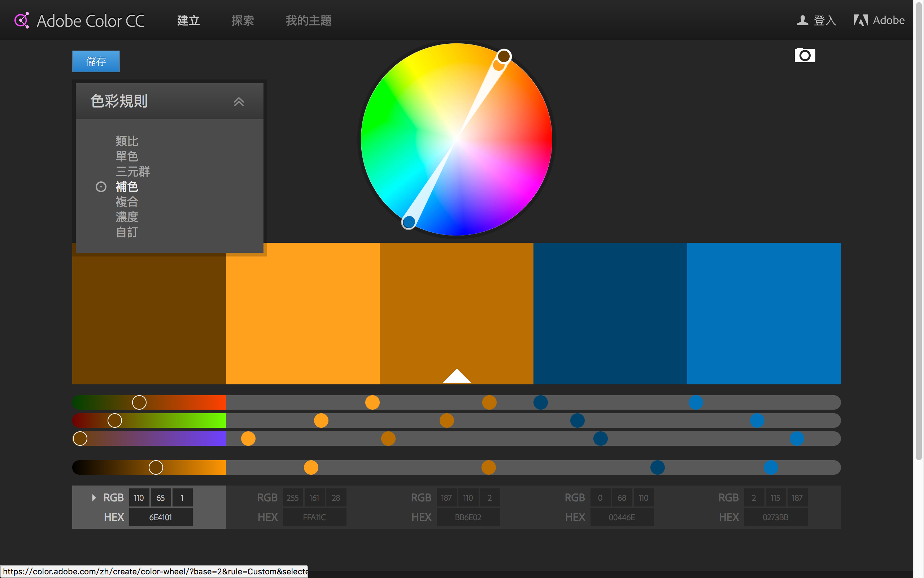924x578 pixels.
Task: Click the Adobe Color CC title
Action: 91,21
